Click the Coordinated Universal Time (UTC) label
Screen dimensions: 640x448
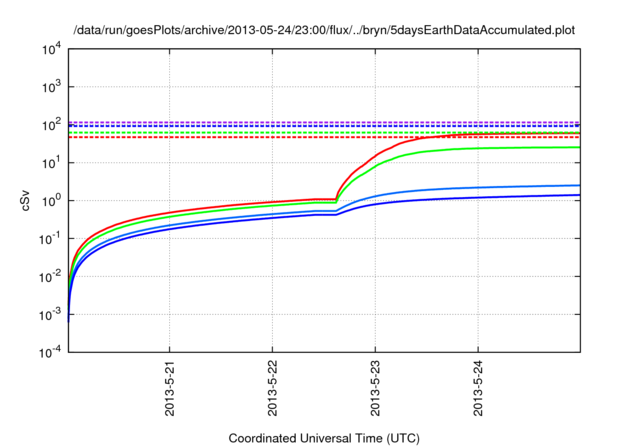(x=324, y=438)
